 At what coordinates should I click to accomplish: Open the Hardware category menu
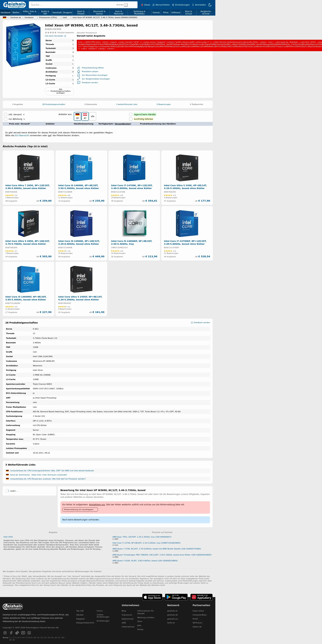pyautogui.click(x=6, y=13)
